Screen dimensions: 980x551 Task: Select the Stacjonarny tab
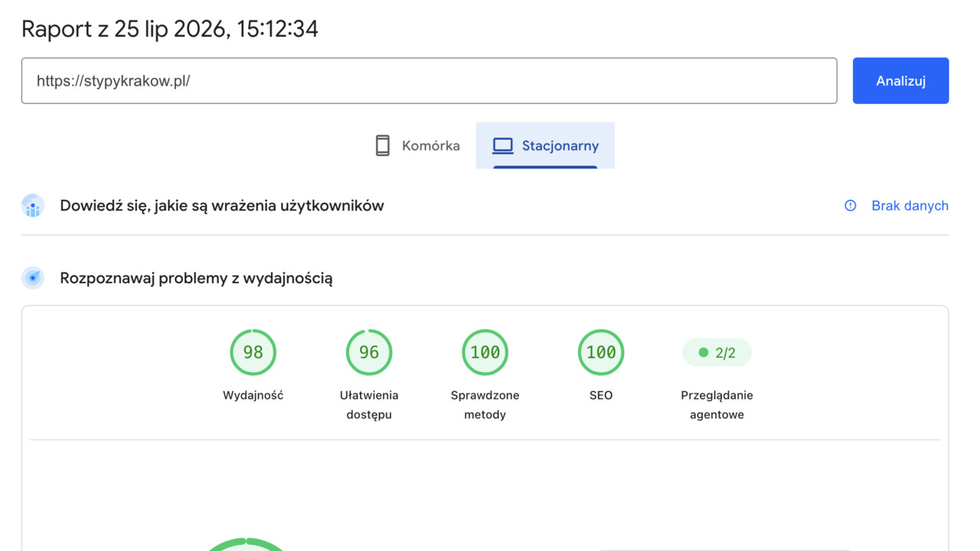point(545,145)
